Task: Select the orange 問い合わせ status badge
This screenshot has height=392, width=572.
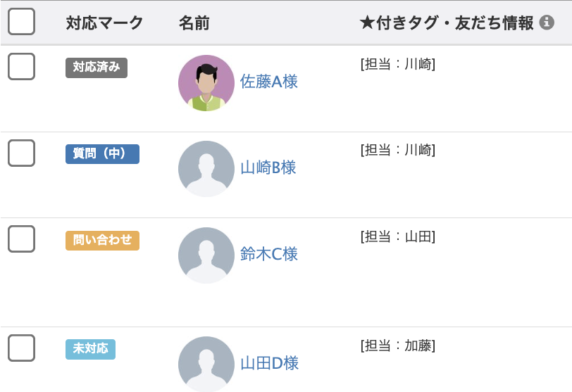Action: tap(102, 241)
